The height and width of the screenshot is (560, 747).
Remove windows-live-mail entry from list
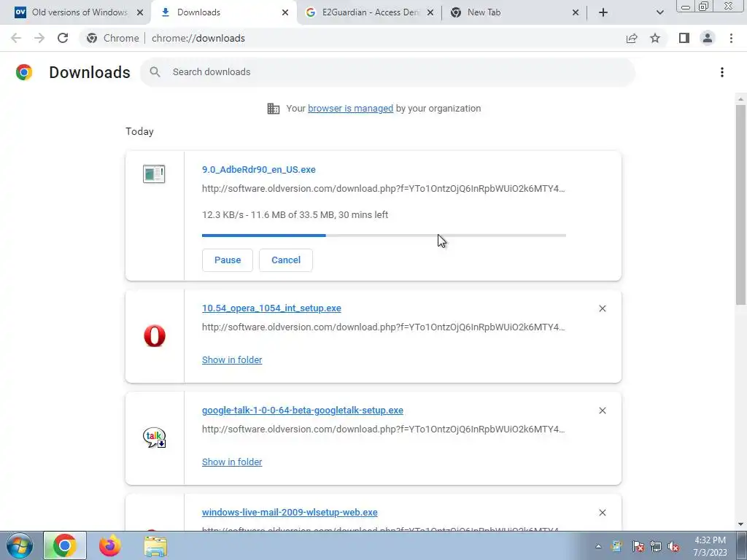point(602,513)
